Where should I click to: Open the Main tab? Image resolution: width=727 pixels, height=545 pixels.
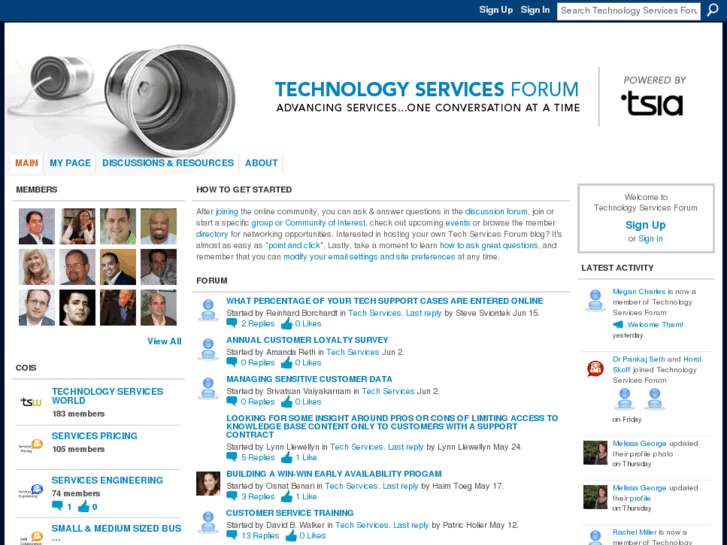(26, 163)
